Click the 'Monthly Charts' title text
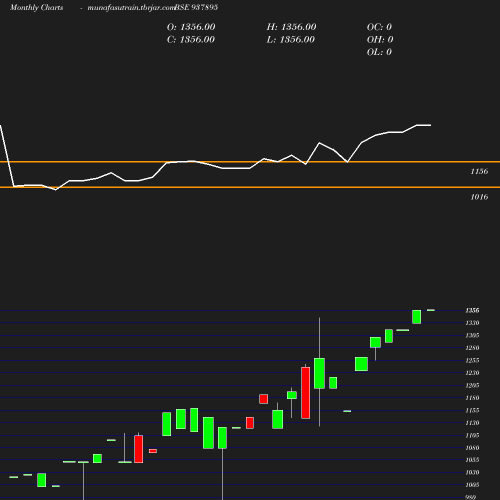 (x=37, y=7)
